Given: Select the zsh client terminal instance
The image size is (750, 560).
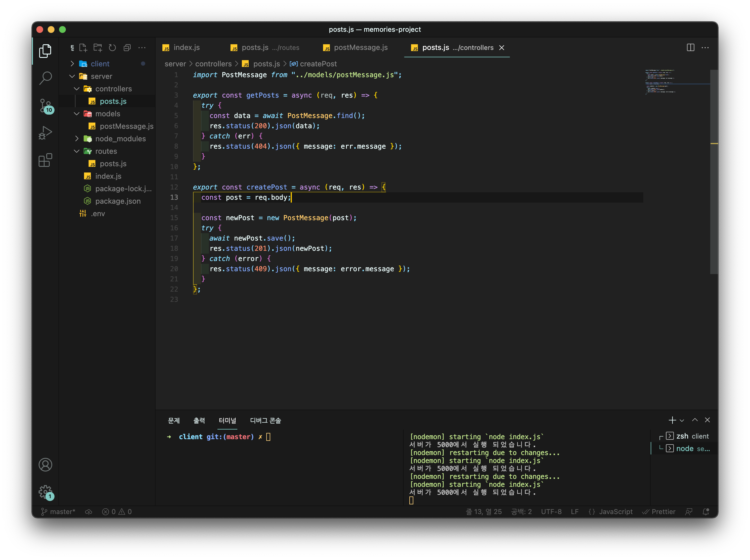Looking at the screenshot, I should click(684, 436).
